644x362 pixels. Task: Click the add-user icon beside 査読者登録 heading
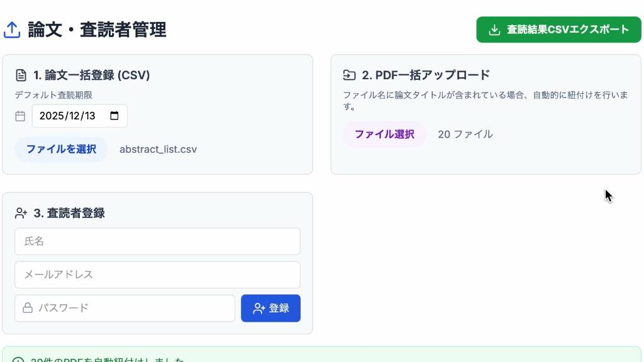point(21,213)
